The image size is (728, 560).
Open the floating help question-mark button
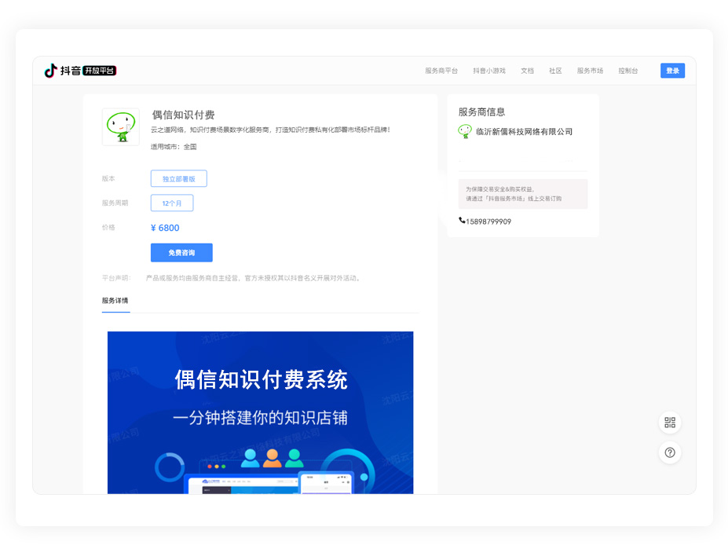click(x=669, y=452)
